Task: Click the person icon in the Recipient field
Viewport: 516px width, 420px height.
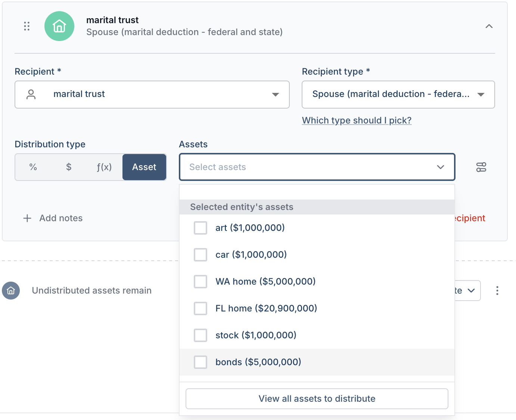Action: [31, 94]
